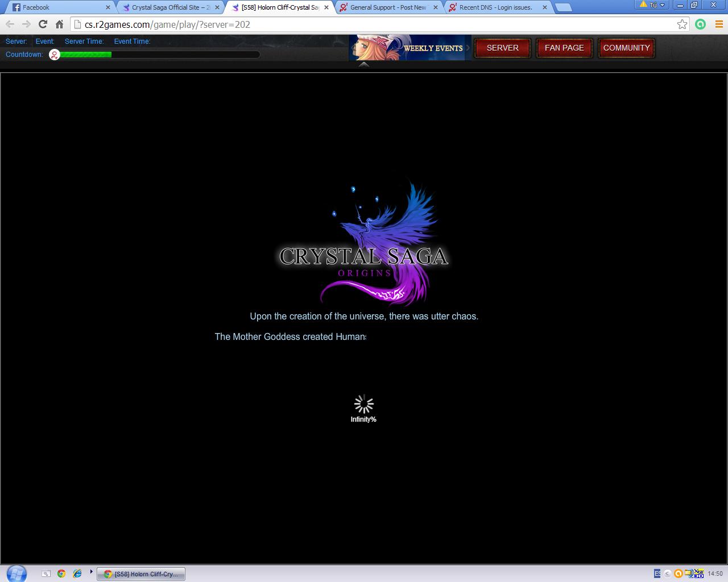Click the COMMUNITY button
The image size is (728, 582).
tap(626, 48)
